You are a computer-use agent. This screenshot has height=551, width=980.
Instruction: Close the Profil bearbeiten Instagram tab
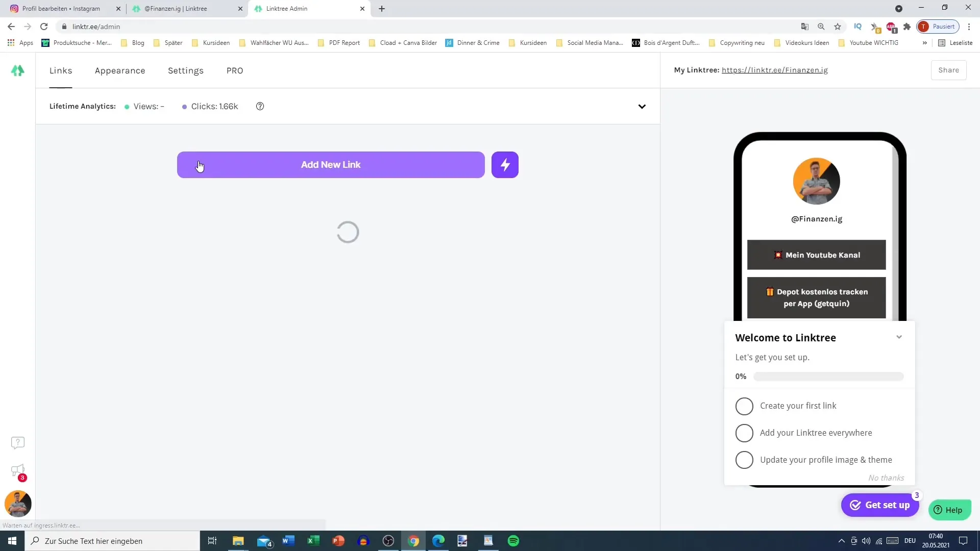[118, 9]
